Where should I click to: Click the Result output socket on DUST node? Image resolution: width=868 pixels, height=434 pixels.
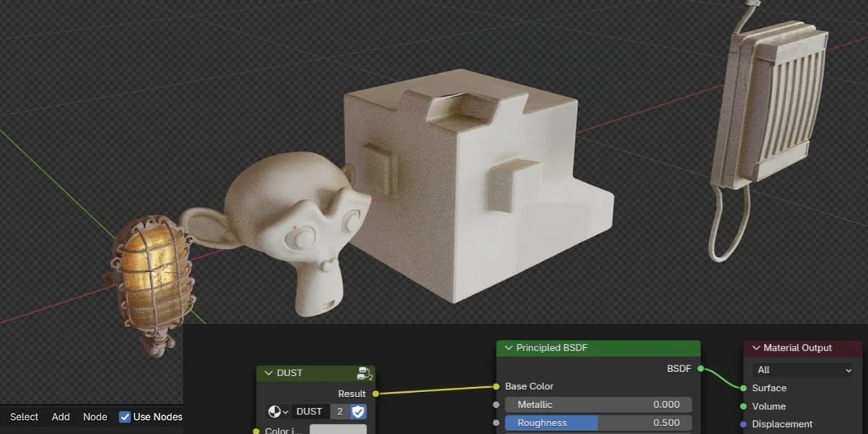[x=375, y=394]
